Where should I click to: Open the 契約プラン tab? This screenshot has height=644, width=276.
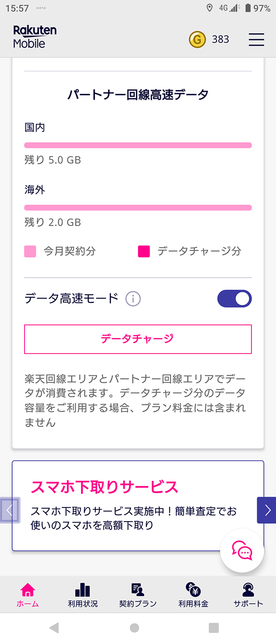[x=138, y=595]
